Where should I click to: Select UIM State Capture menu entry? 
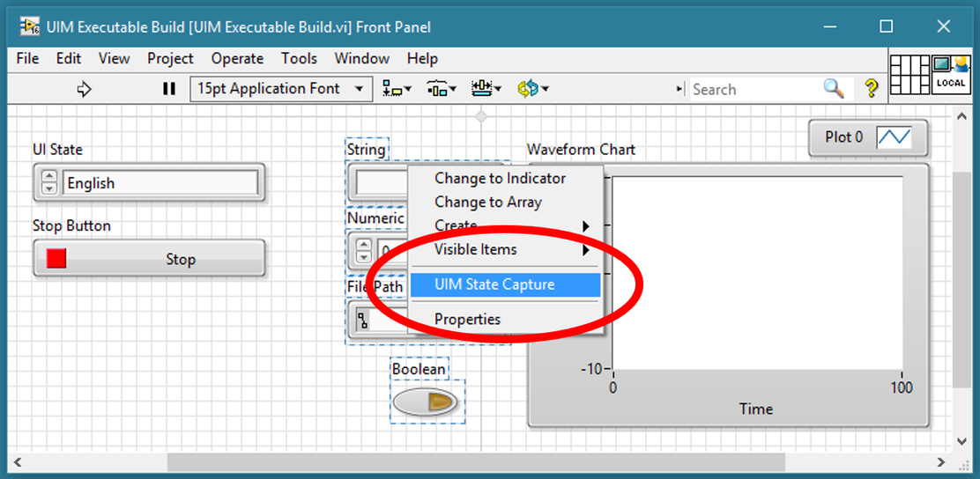click(494, 284)
